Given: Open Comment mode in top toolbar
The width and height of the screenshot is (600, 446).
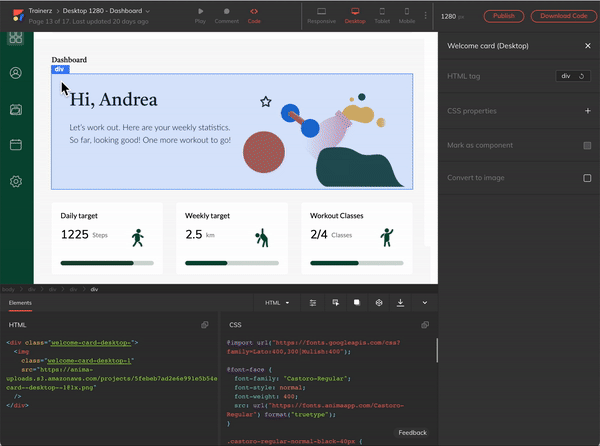Looking at the screenshot, I should click(x=226, y=12).
